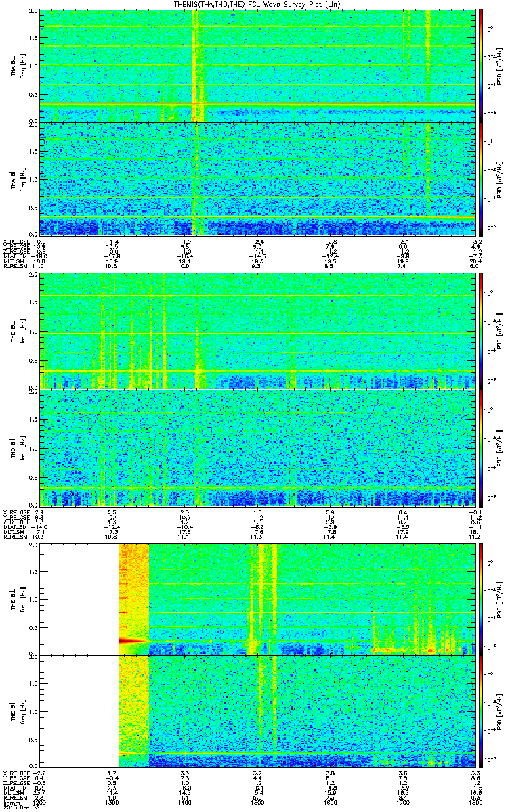The height and width of the screenshot is (812, 508).
Task: Click the THD B-parallel spectrogram panel
Action: (257, 447)
